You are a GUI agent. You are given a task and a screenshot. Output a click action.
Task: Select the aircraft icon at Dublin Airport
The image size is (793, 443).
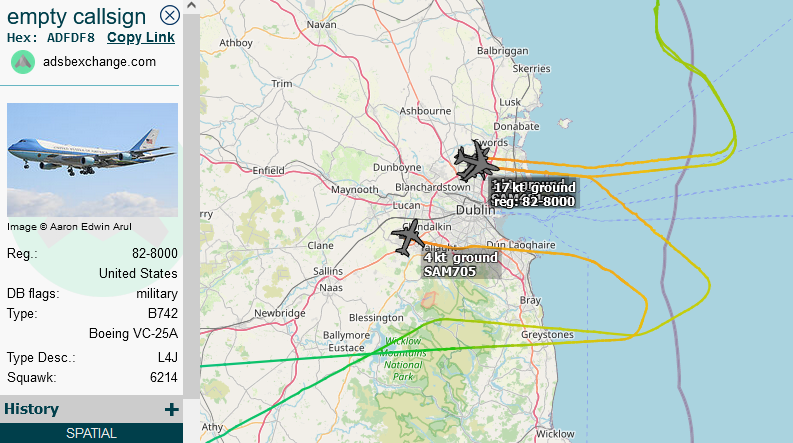click(x=475, y=161)
